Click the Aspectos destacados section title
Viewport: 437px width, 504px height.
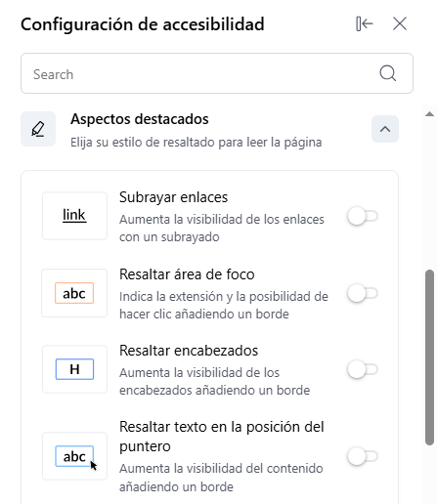pyautogui.click(x=140, y=119)
